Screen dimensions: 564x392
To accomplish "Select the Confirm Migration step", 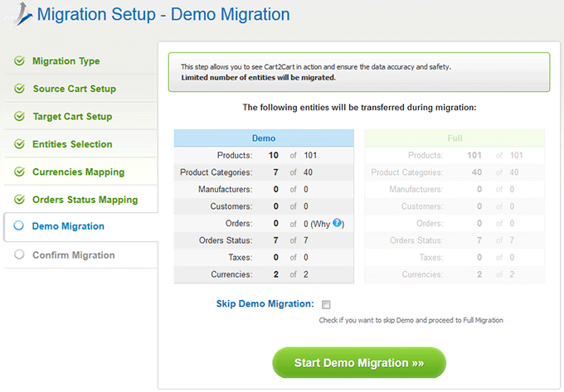I will tap(74, 255).
